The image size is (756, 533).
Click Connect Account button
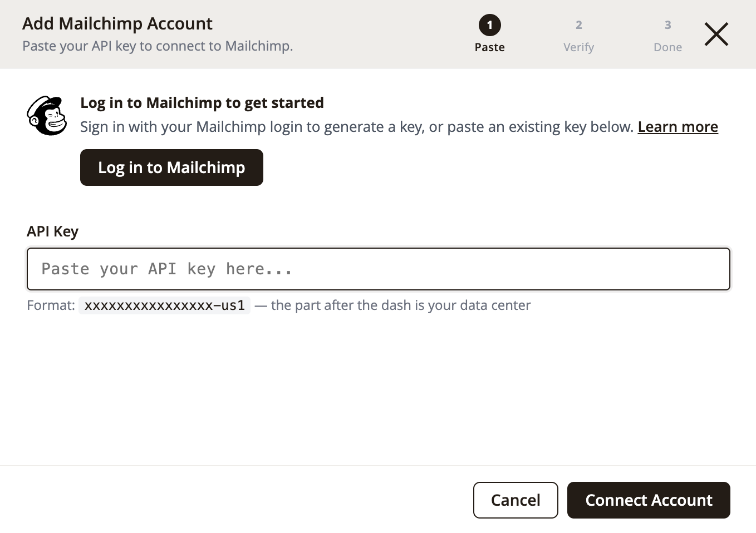649,500
